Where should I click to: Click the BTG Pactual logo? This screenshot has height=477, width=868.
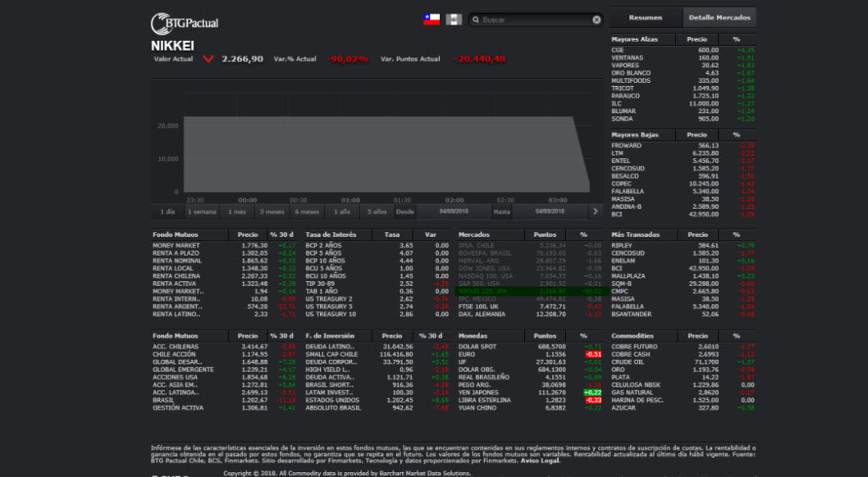pos(185,23)
